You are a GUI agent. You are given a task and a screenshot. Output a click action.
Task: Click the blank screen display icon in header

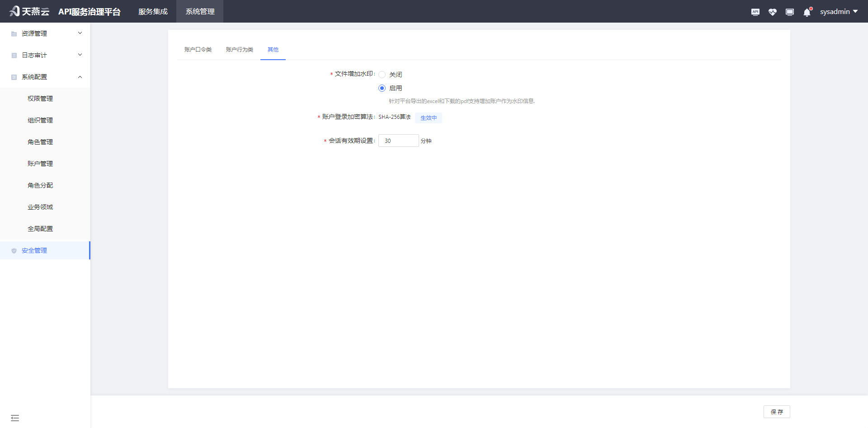789,12
